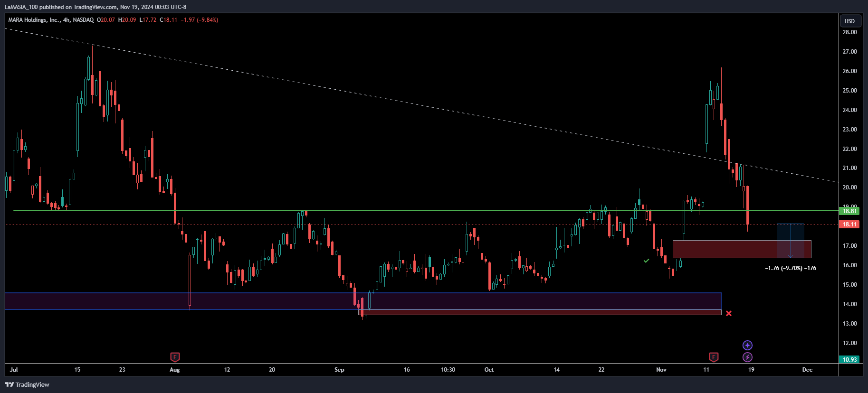This screenshot has height=393, width=868.
Task: Click the −1.76 (−9.70%) −176 measurement label
Action: pos(791,268)
